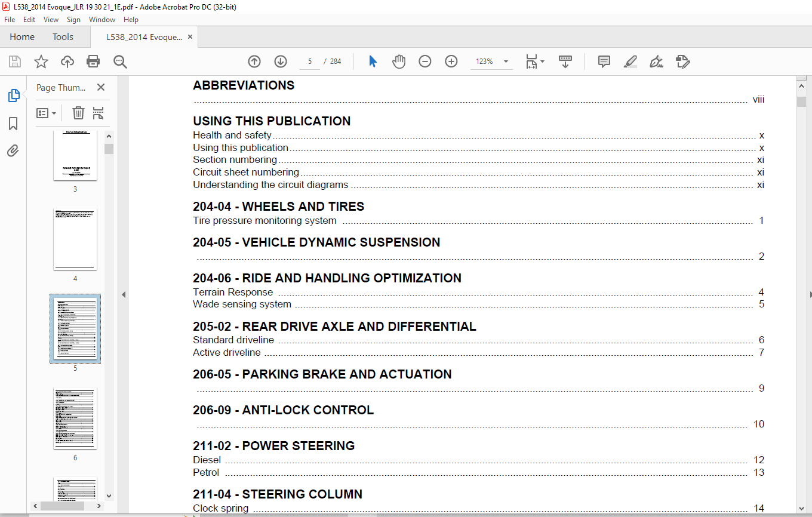
Task: Click 204-04 - WHEELS AND TIRES heading
Action: (x=278, y=207)
